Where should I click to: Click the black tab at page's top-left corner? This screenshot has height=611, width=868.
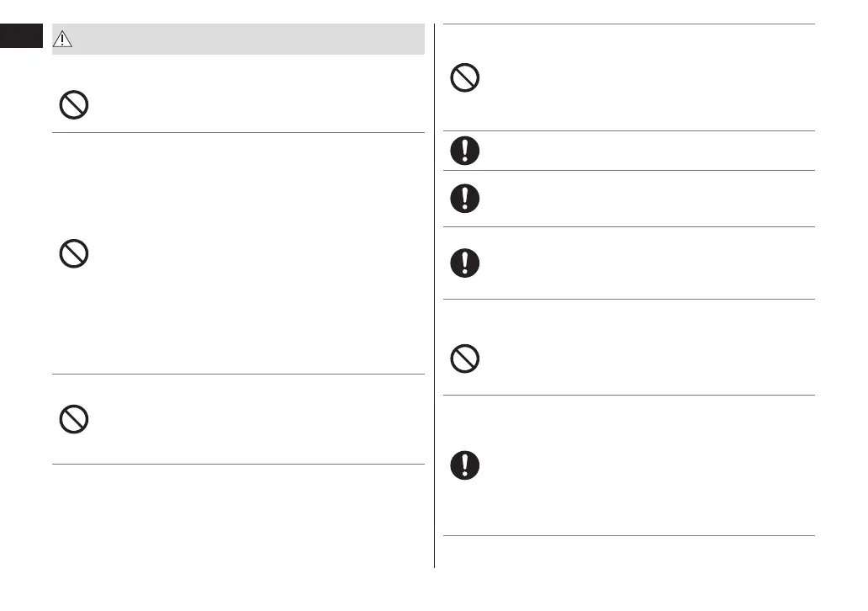[x=21, y=36]
